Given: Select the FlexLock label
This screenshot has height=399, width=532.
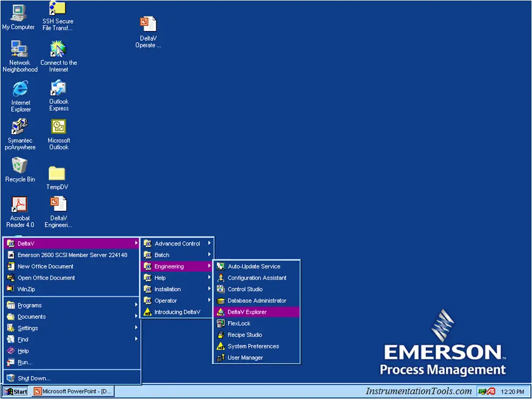Looking at the screenshot, I should click(x=239, y=324).
